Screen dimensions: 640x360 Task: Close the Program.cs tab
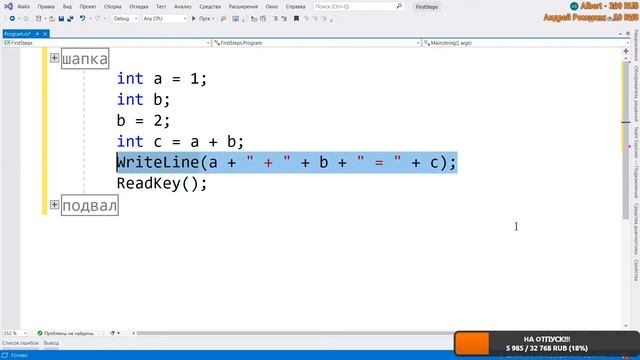pyautogui.click(x=45, y=34)
